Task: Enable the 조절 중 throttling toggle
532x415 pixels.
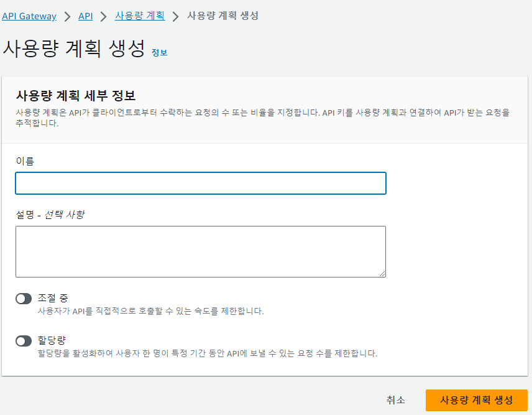Action: click(x=24, y=299)
